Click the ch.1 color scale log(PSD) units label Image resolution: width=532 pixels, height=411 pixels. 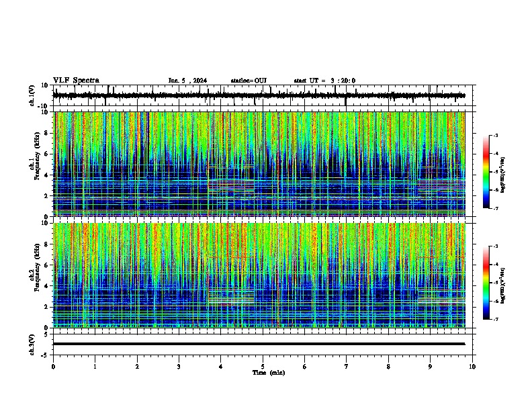503,175
